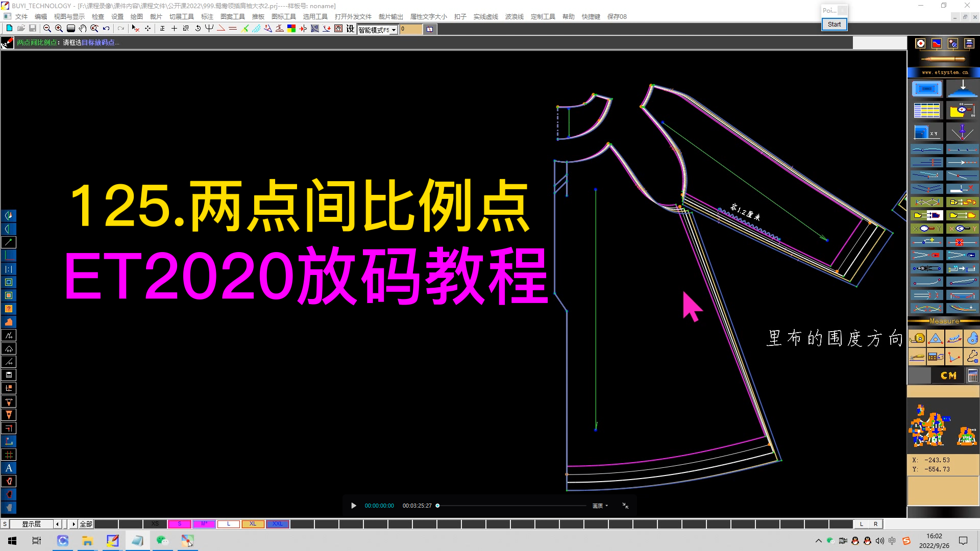Image resolution: width=980 pixels, height=551 pixels.
Task: Click the video progress slider handle
Action: pos(437,506)
